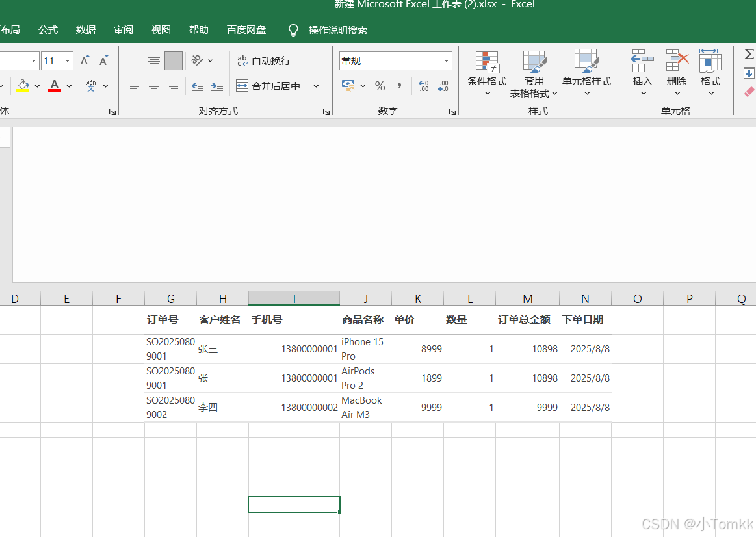
Task: Apply middle vertical alignment
Action: tap(154, 60)
